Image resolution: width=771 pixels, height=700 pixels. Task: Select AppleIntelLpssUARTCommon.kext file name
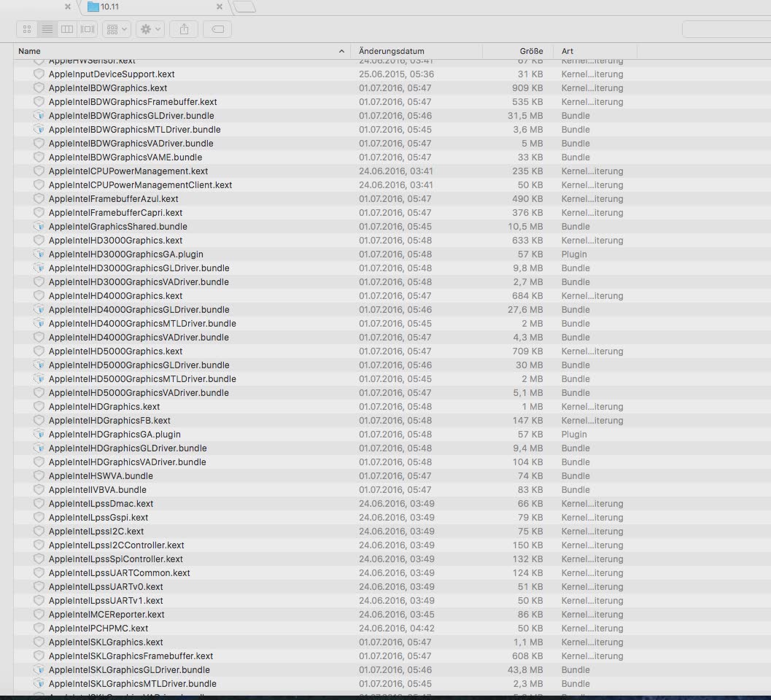click(120, 573)
